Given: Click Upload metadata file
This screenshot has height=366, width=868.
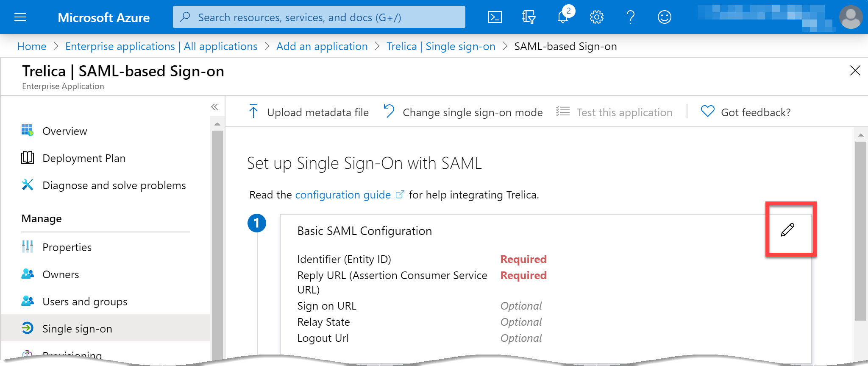Looking at the screenshot, I should 318,112.
